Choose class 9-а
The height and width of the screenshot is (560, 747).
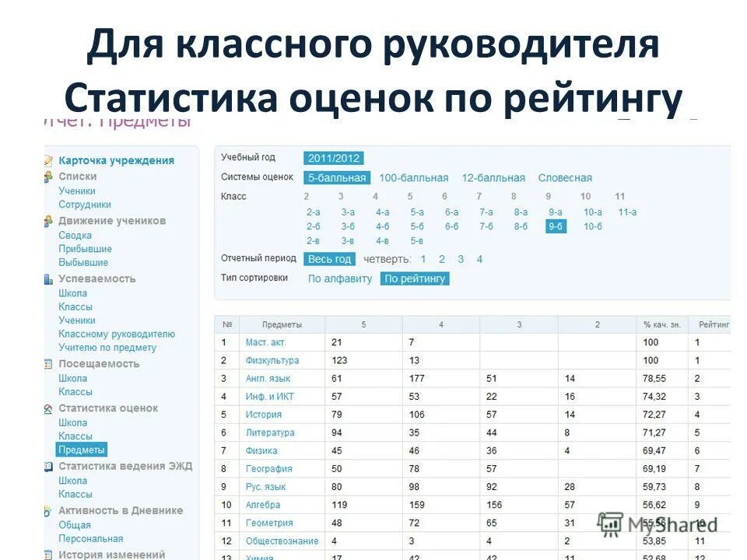556,212
